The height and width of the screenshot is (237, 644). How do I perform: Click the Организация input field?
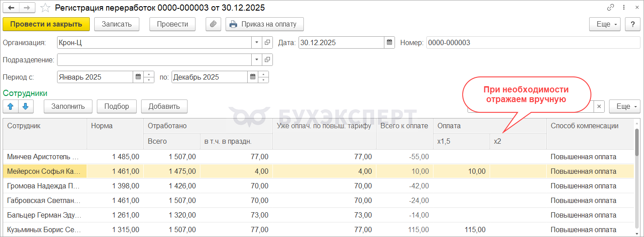point(154,42)
